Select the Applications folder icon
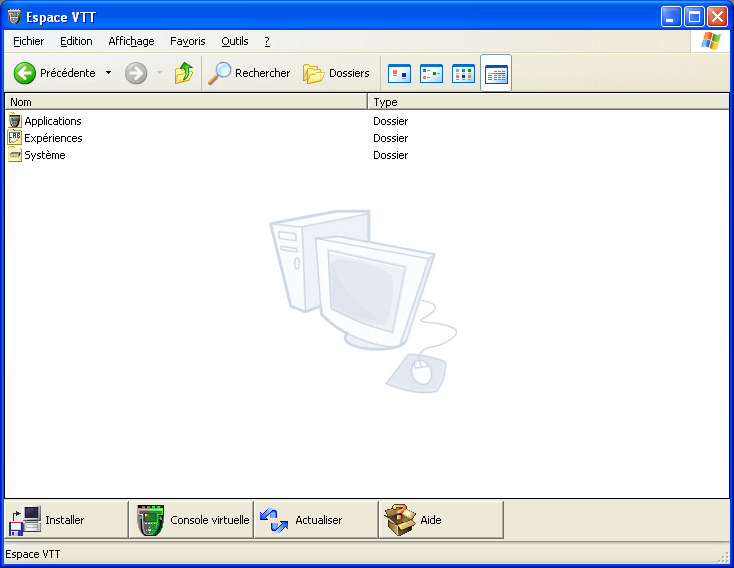Image resolution: width=734 pixels, height=568 pixels. [15, 121]
